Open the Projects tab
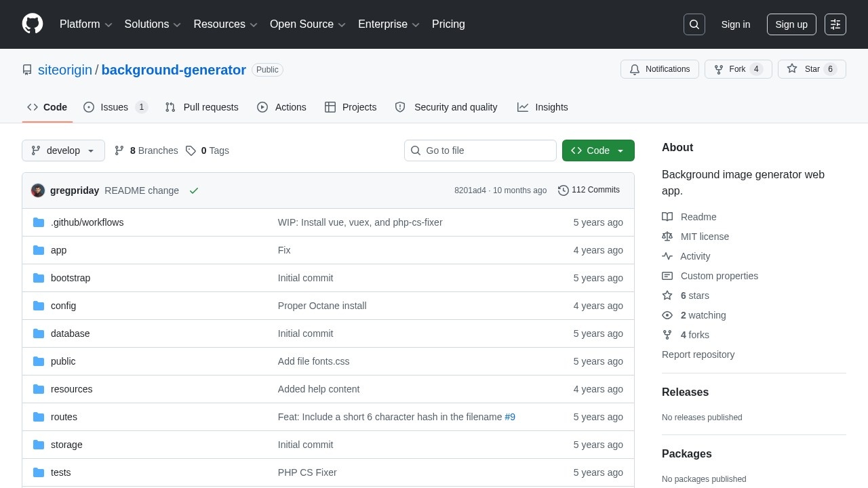868x488 pixels. (351, 107)
